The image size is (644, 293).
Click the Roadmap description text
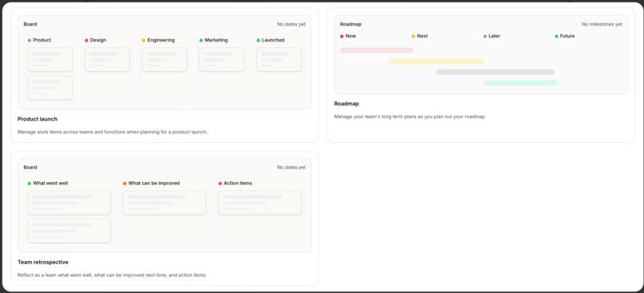click(410, 117)
